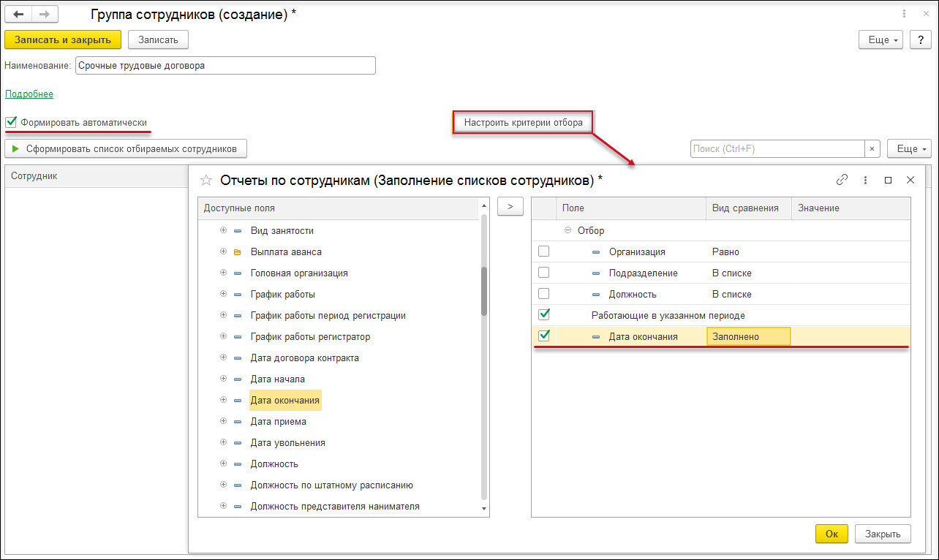Expand Выплата аванса folder

point(223,252)
